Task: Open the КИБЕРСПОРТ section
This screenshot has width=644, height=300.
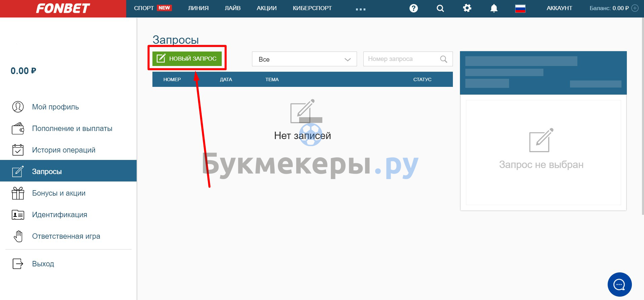Action: click(x=312, y=8)
